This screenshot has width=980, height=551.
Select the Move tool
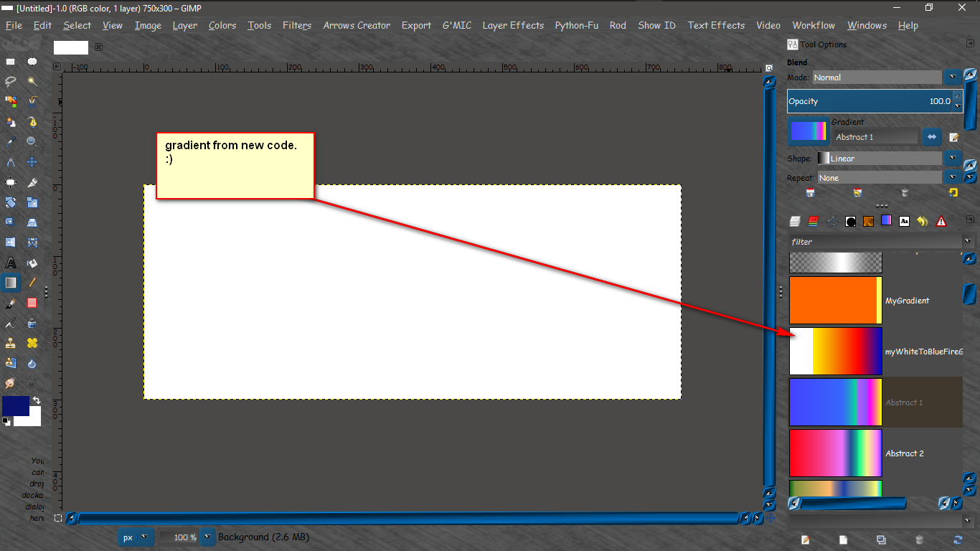[x=32, y=162]
